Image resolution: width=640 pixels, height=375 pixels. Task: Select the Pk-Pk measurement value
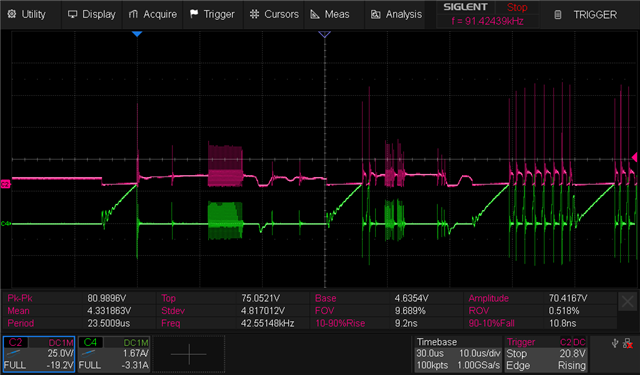click(x=106, y=298)
